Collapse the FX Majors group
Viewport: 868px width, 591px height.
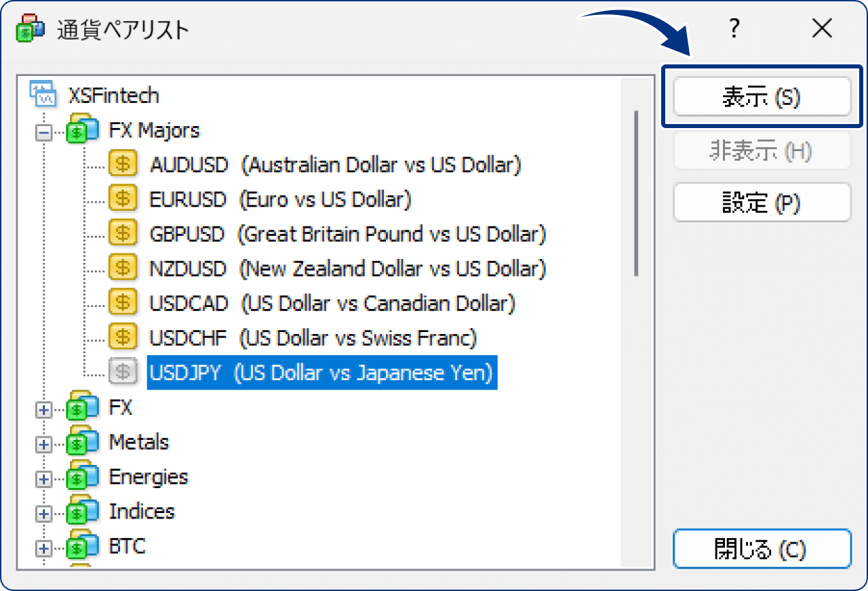pos(44,133)
